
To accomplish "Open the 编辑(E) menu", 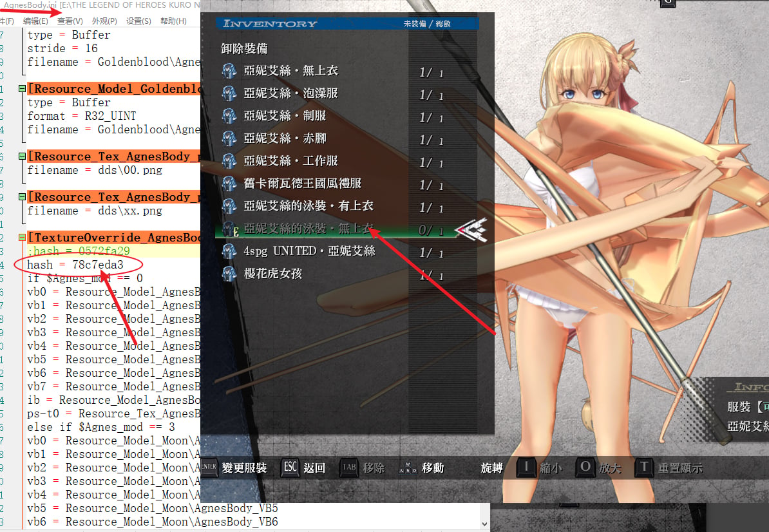I will (x=35, y=21).
